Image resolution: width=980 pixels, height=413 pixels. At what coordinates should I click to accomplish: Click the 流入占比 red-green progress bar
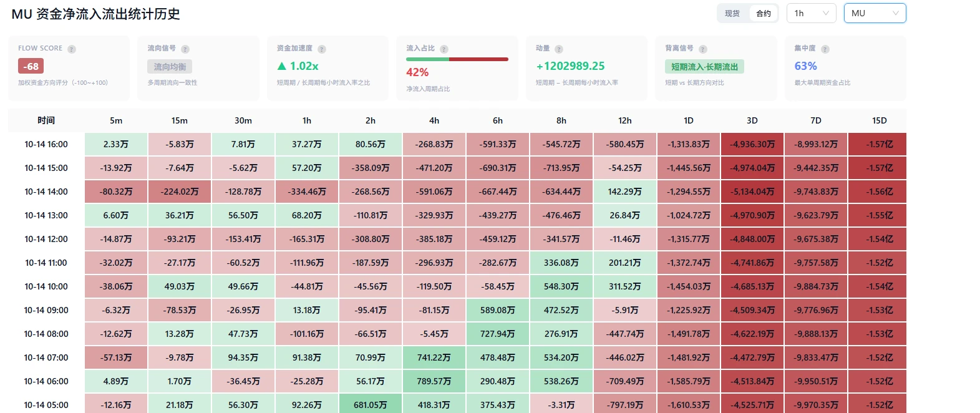coord(457,59)
